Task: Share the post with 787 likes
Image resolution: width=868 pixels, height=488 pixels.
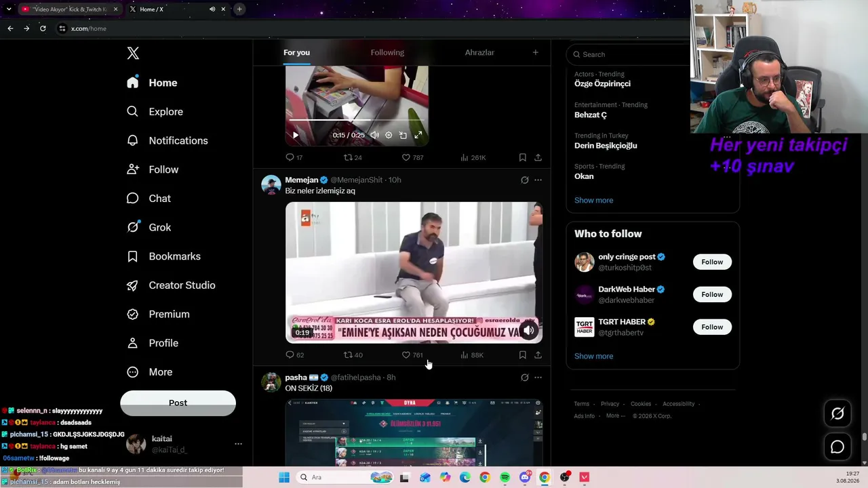Action: point(538,157)
